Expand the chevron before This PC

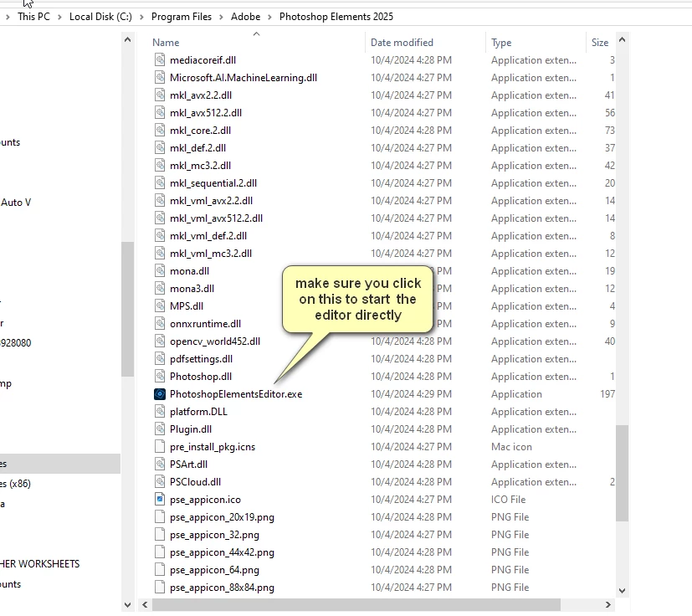8,18
